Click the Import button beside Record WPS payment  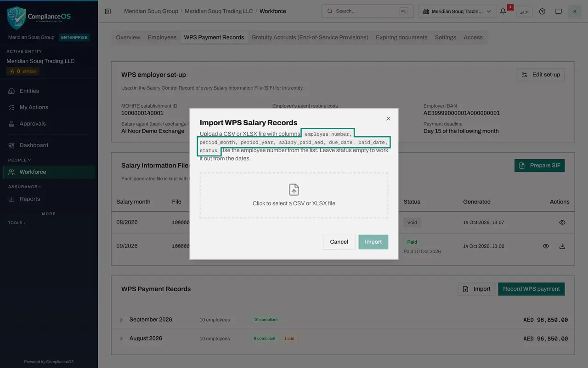click(476, 289)
